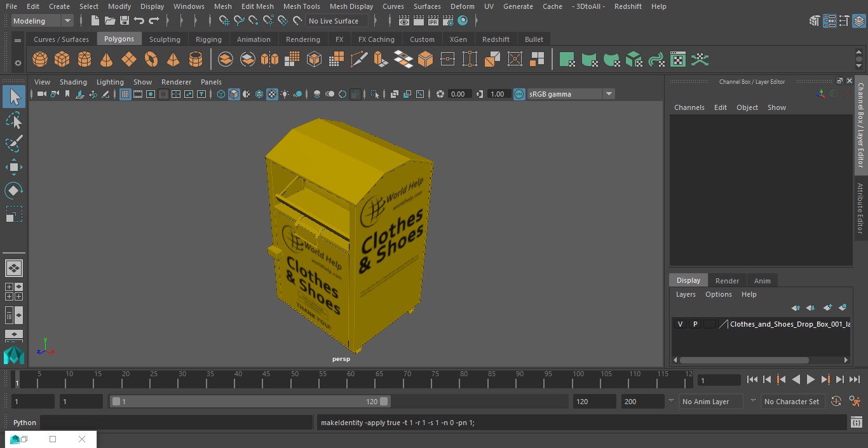
Task: Open the Channels menu in Channel Box
Action: [689, 107]
